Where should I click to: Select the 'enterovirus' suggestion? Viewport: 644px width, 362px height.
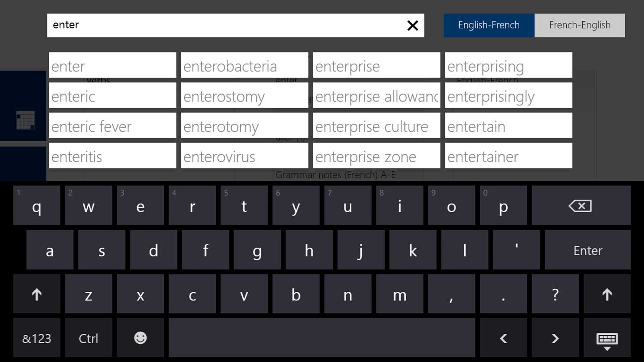tap(244, 156)
